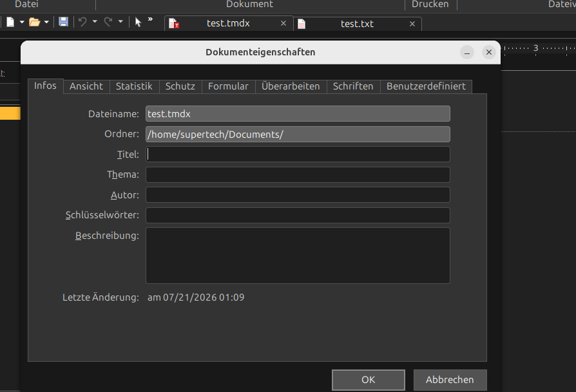The width and height of the screenshot is (576, 392).
Task: Click the Redo arrow icon
Action: tap(108, 22)
